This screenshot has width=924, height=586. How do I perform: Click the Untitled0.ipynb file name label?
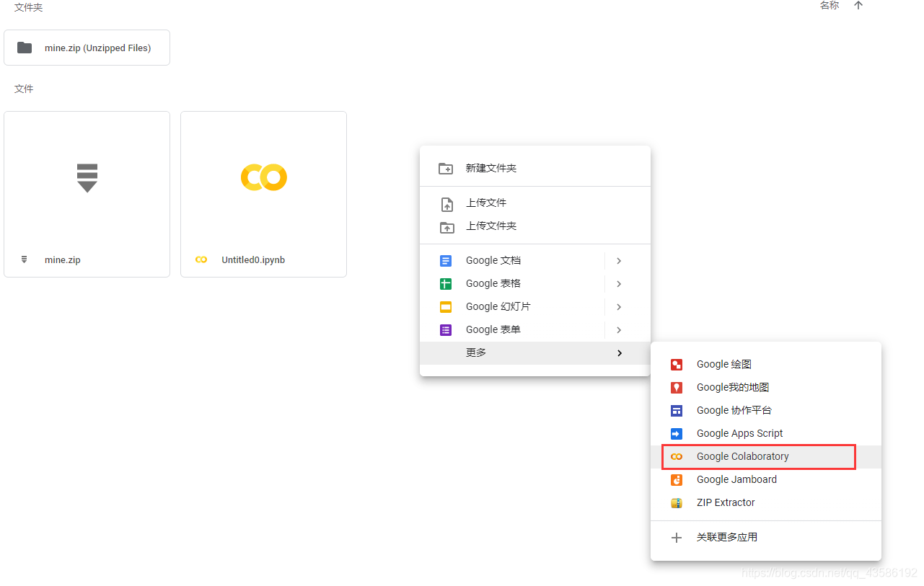[253, 260]
